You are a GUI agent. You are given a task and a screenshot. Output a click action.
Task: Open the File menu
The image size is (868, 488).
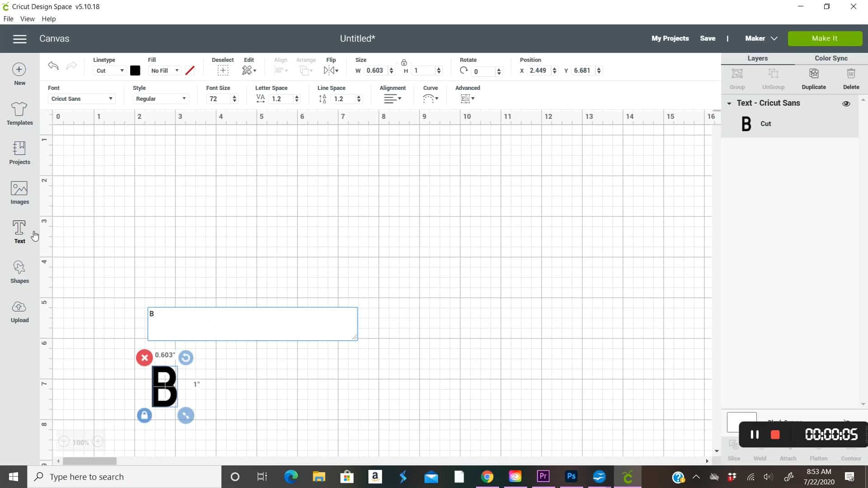tap(8, 19)
